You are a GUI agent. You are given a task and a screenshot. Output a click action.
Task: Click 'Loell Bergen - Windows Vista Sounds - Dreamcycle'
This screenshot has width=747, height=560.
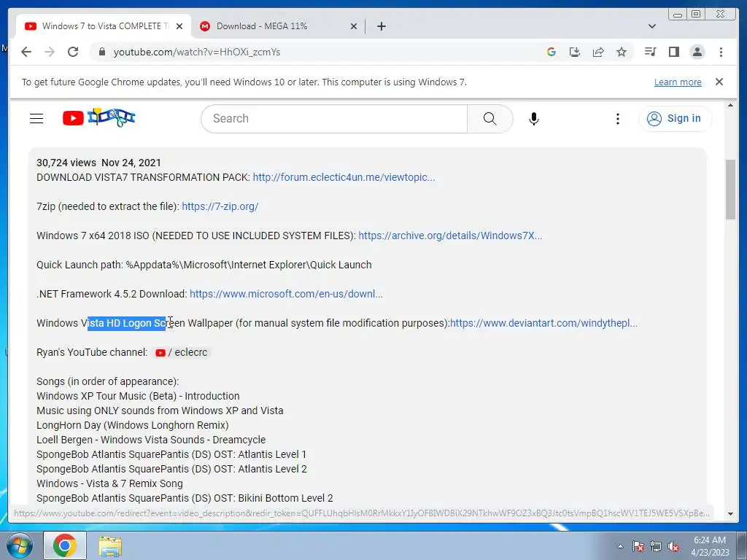151,440
